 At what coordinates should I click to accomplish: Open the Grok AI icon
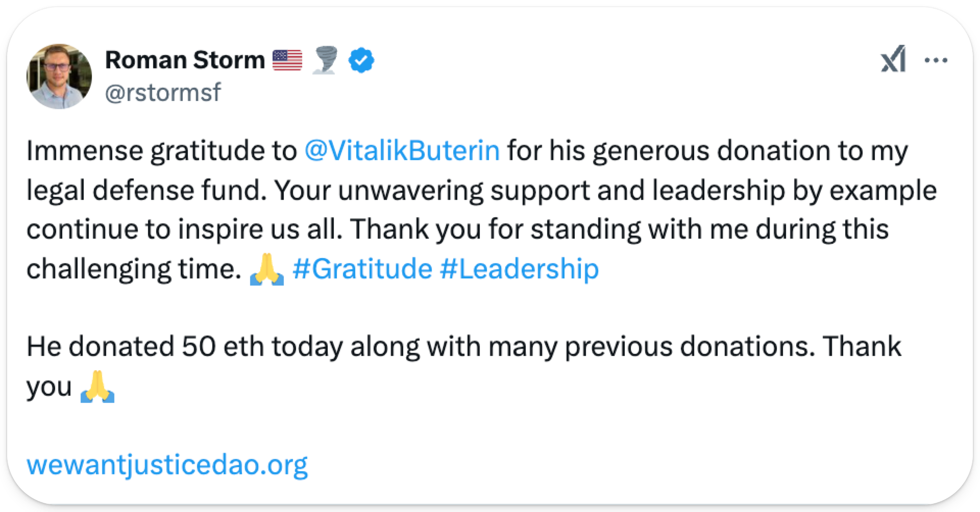[x=893, y=60]
